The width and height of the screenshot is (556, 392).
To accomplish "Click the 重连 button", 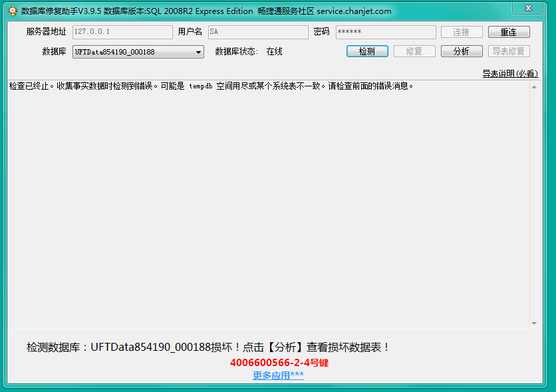I will point(509,33).
